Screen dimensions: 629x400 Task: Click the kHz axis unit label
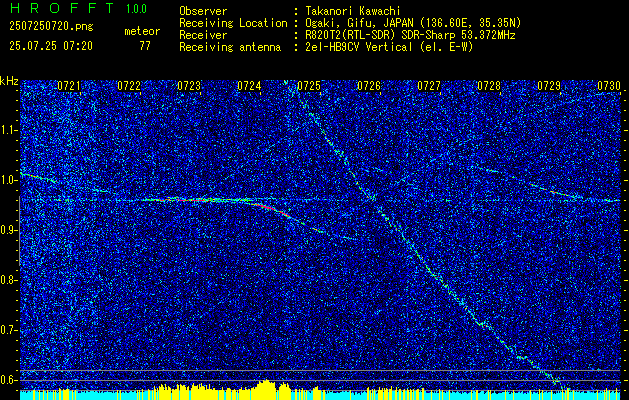[9, 81]
